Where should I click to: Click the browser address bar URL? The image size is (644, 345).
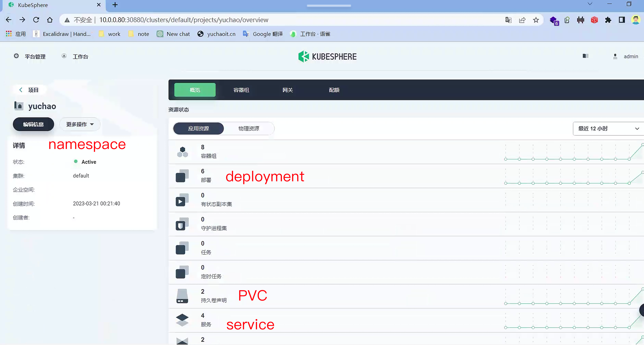183,20
